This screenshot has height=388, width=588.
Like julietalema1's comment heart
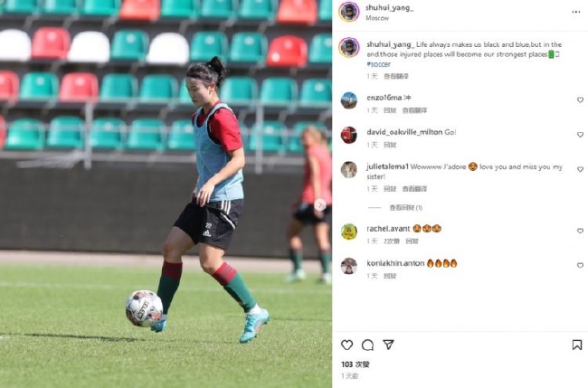(x=580, y=169)
